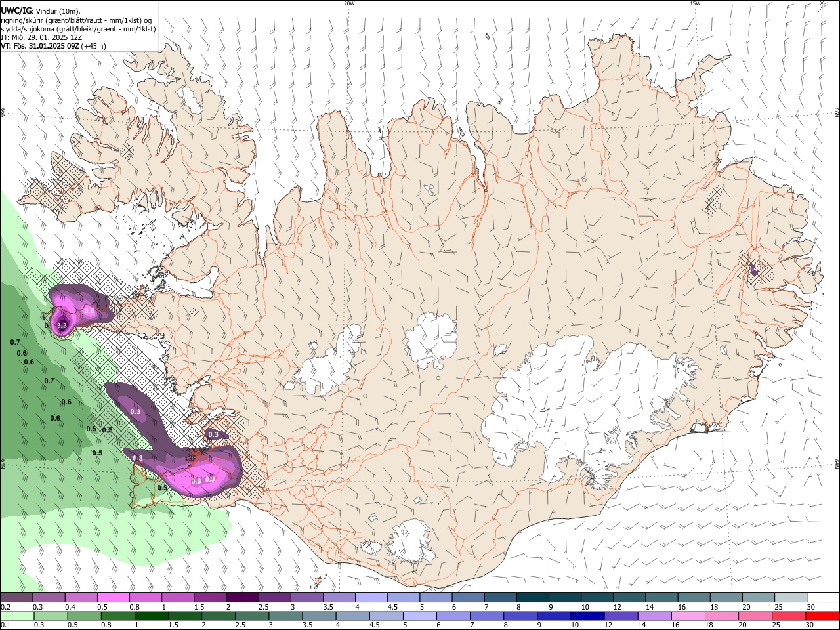Click the '0.4' label in the top legend row
This screenshot has width=840, height=630.
[70, 607]
